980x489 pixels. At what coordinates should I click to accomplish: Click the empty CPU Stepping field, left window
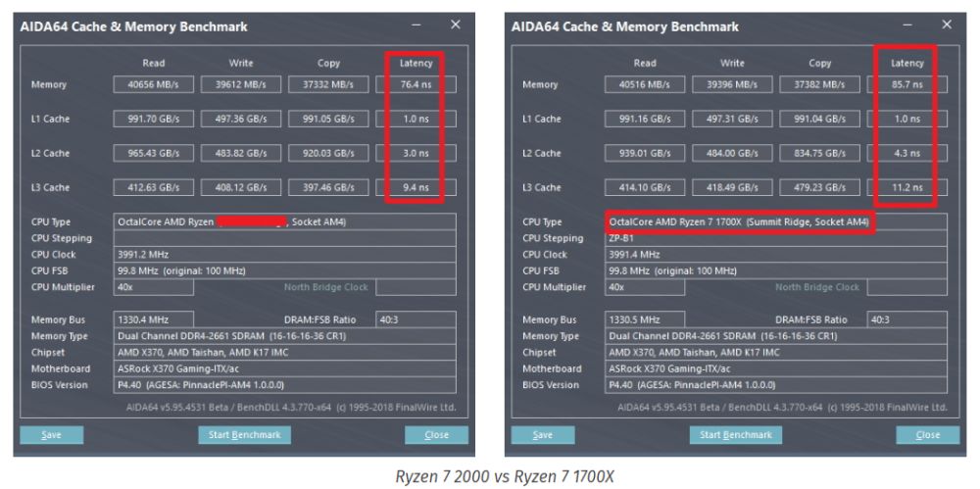click(284, 238)
